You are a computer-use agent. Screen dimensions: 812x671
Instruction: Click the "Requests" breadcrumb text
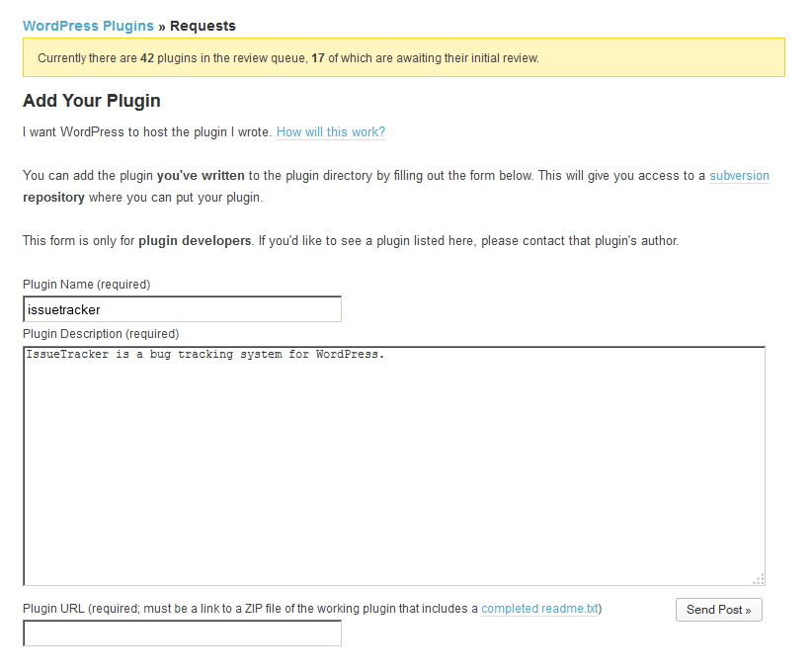pos(203,26)
